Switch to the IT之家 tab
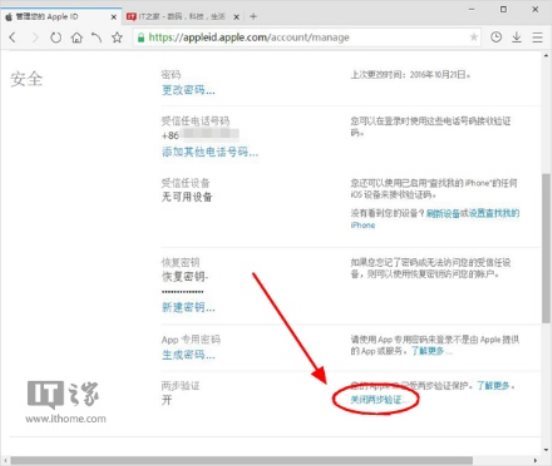 click(x=183, y=17)
